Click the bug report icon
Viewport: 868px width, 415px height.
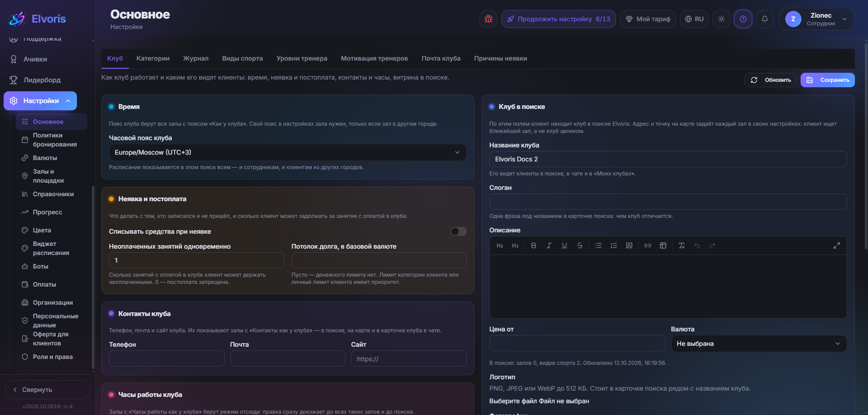pyautogui.click(x=489, y=19)
